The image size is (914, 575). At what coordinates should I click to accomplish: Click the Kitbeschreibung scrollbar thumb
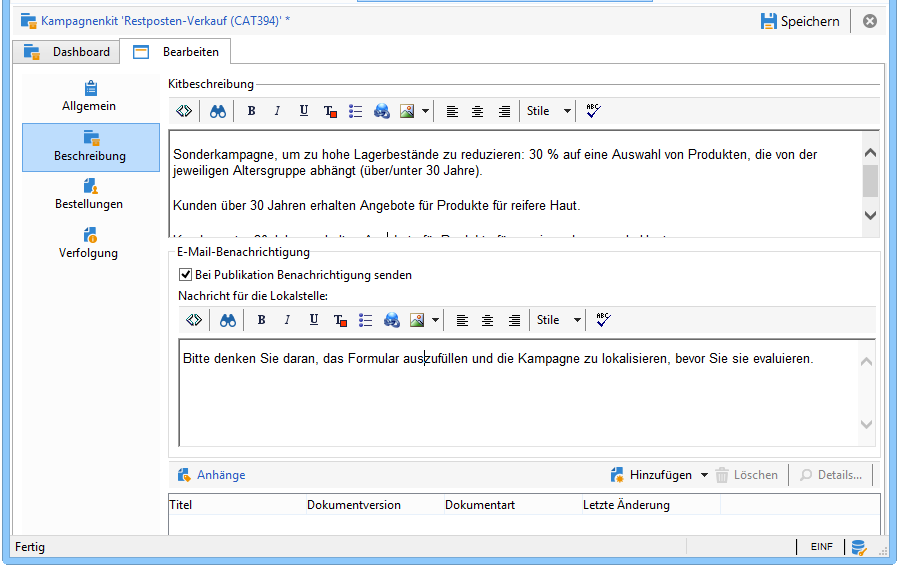coord(870,181)
